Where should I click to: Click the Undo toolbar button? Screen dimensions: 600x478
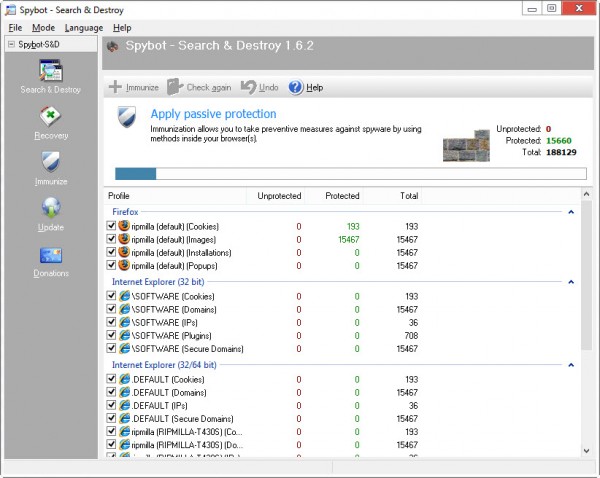click(x=260, y=88)
